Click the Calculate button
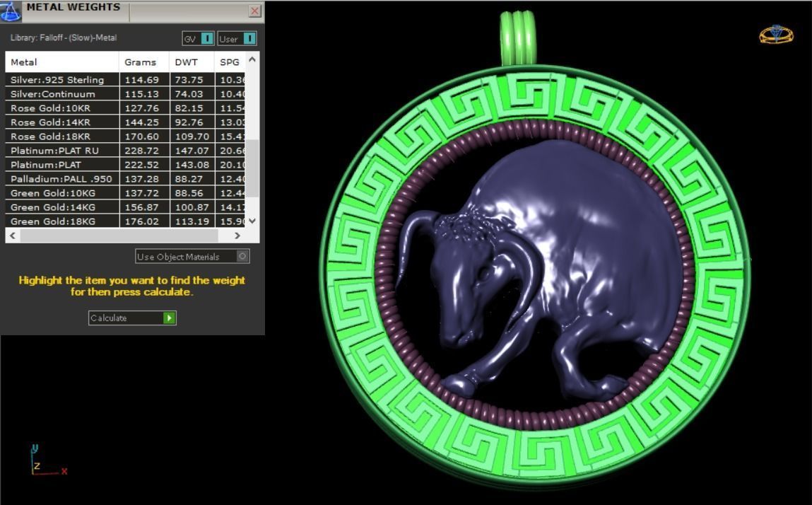The width and height of the screenshot is (812, 505). [x=132, y=318]
